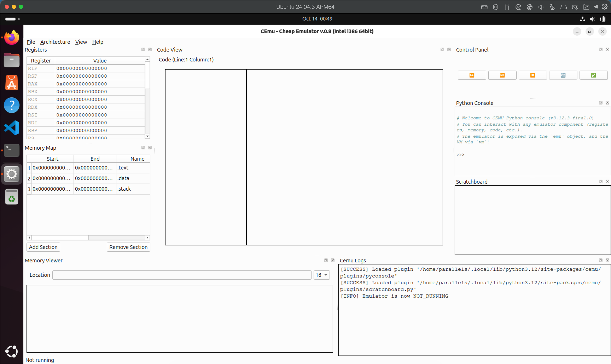
Task: Open the 16 byte-size dropdown
Action: coord(321,275)
